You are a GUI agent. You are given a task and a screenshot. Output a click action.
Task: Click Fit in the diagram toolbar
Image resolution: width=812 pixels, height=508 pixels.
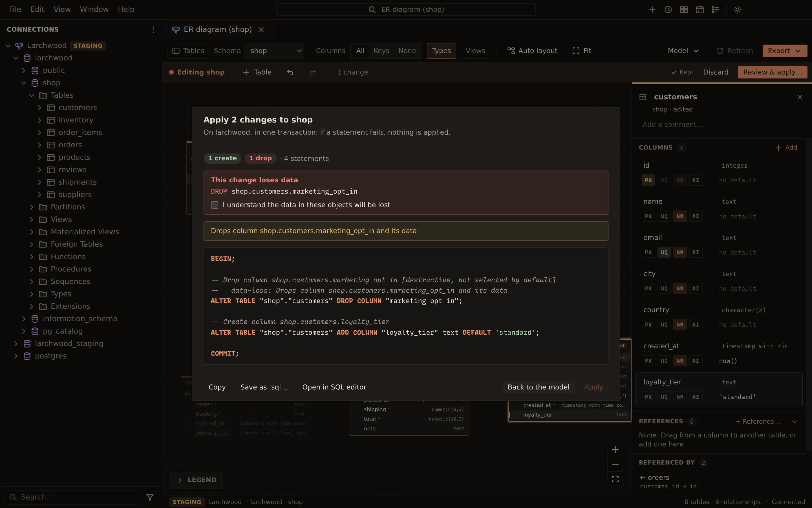coord(582,51)
